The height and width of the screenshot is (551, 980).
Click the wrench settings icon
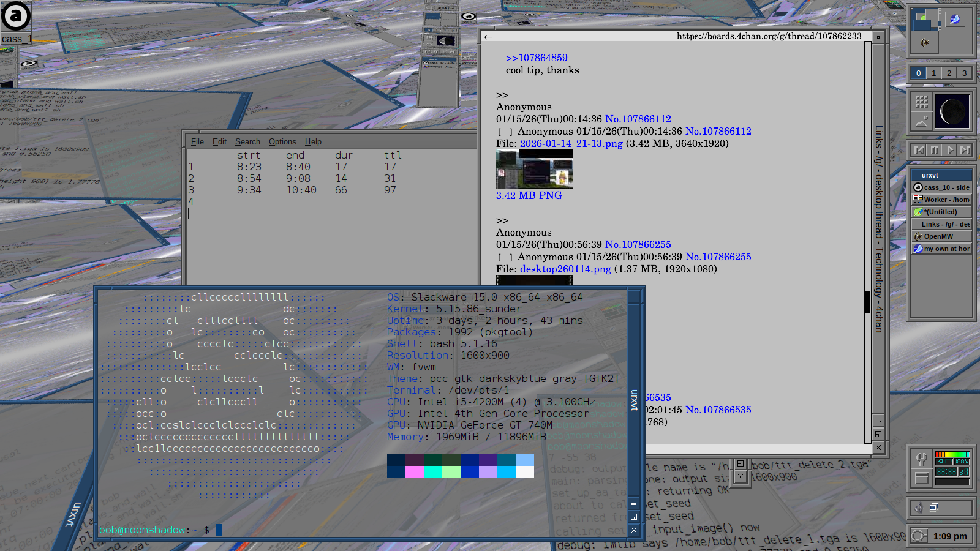pyautogui.click(x=921, y=459)
